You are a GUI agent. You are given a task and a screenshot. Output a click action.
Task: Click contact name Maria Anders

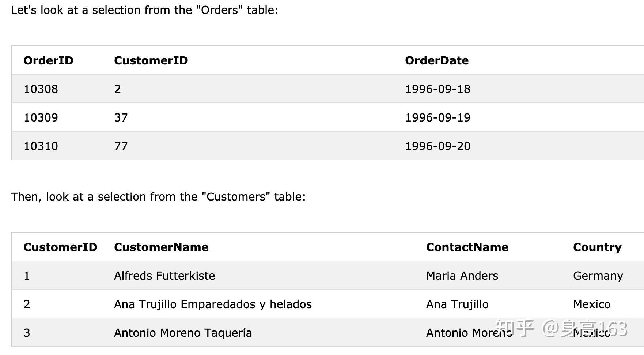click(x=462, y=276)
